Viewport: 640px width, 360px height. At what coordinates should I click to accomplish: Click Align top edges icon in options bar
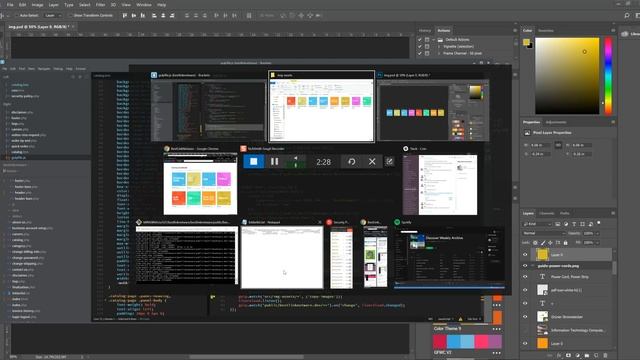(124, 16)
